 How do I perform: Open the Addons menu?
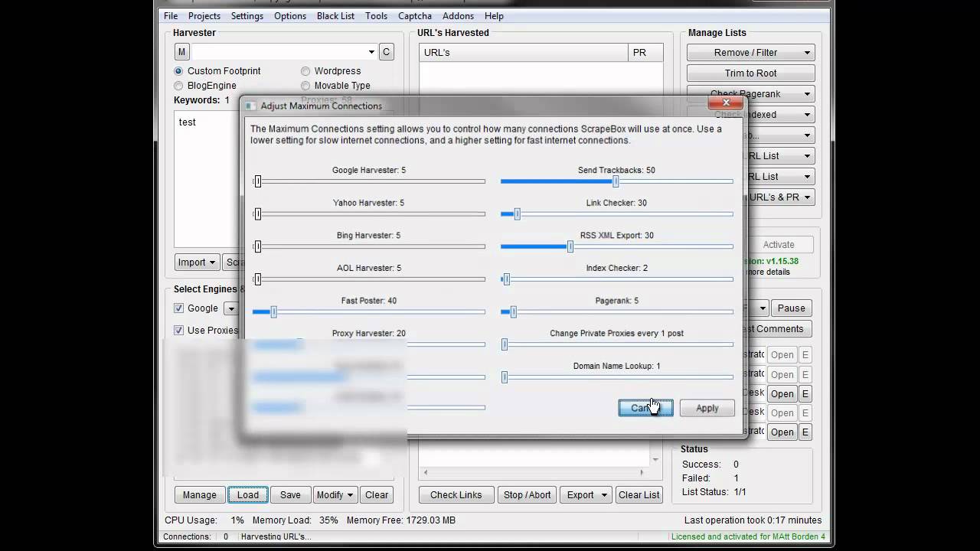pyautogui.click(x=458, y=16)
